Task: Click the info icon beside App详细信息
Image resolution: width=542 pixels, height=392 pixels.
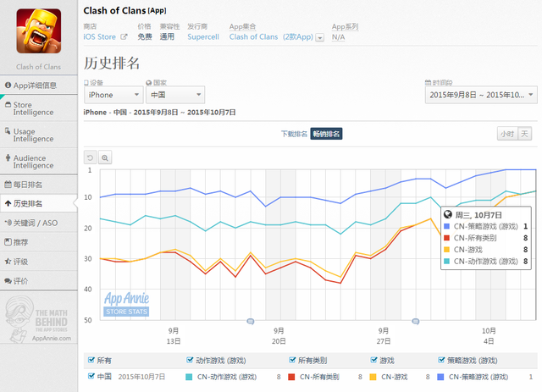Action: tap(8, 85)
